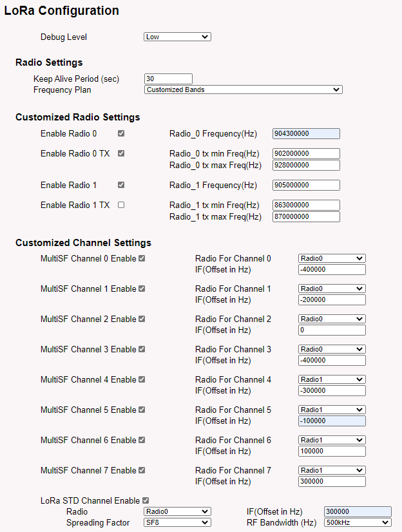Open the Debug Level dropdown
This screenshot has height=532, width=402.
click(x=177, y=37)
